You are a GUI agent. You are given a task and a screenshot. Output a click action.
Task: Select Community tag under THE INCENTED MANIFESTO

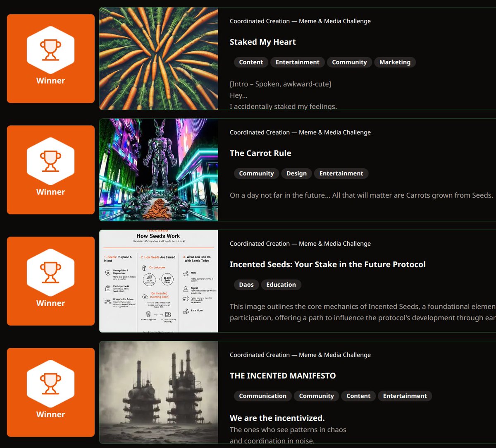point(317,396)
